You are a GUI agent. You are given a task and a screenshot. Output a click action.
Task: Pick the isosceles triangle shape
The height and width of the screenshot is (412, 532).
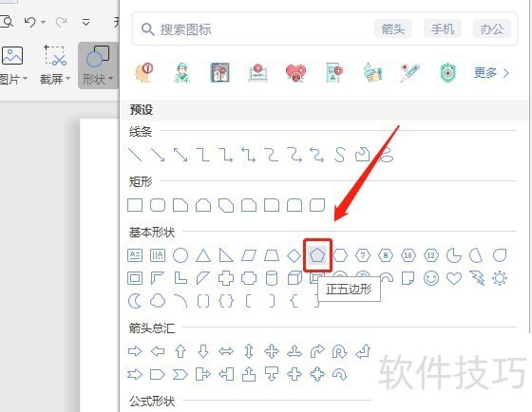point(203,255)
